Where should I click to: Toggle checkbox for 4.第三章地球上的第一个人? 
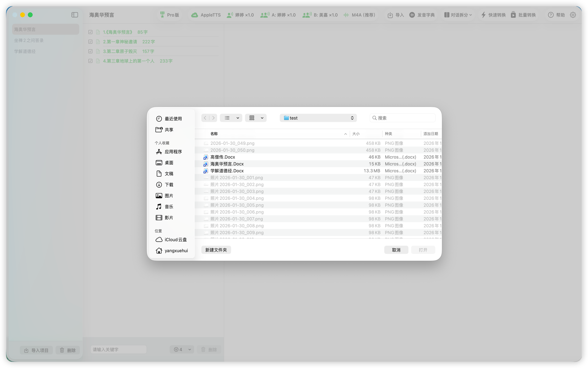pyautogui.click(x=90, y=61)
